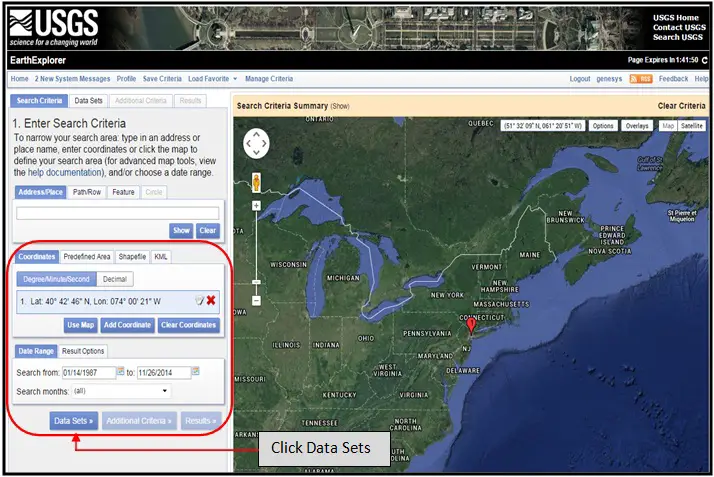Viewport: 714px width, 477px height.
Task: Click the USGS logo
Action: [54, 28]
